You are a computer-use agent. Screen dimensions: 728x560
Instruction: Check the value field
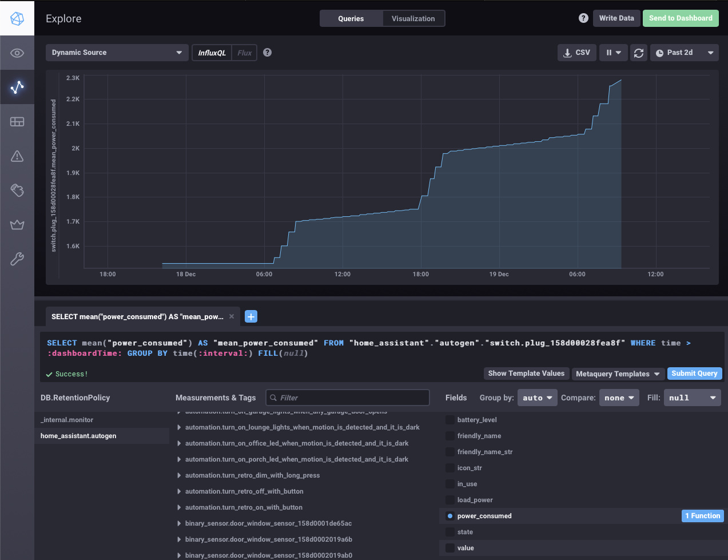(450, 548)
